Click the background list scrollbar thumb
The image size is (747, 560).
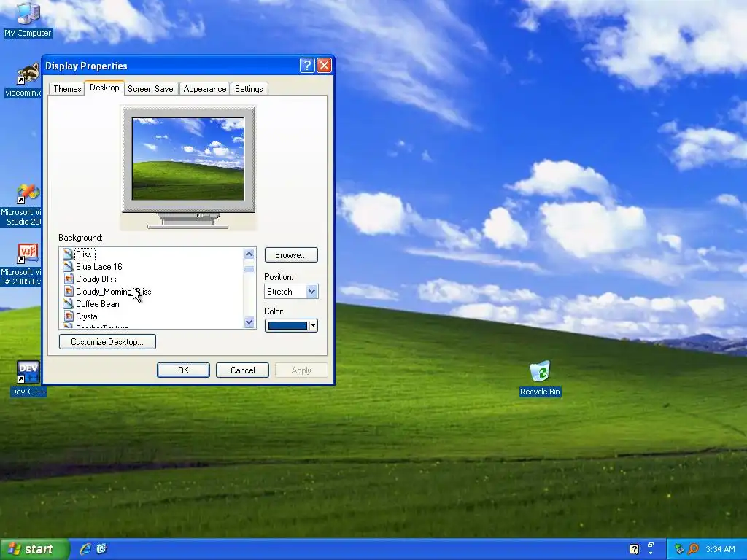(249, 270)
